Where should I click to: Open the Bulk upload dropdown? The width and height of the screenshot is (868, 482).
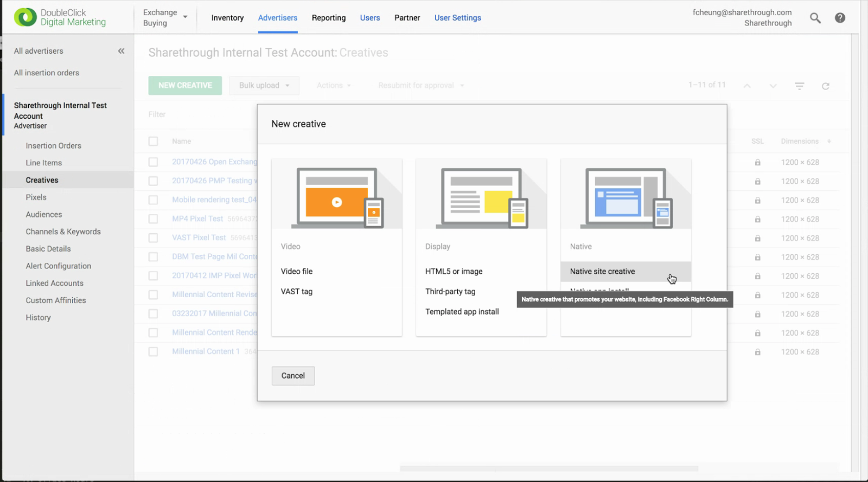[x=264, y=86]
